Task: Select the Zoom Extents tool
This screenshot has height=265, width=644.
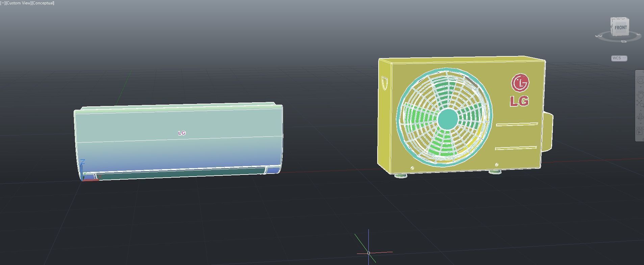Action: pos(640,104)
